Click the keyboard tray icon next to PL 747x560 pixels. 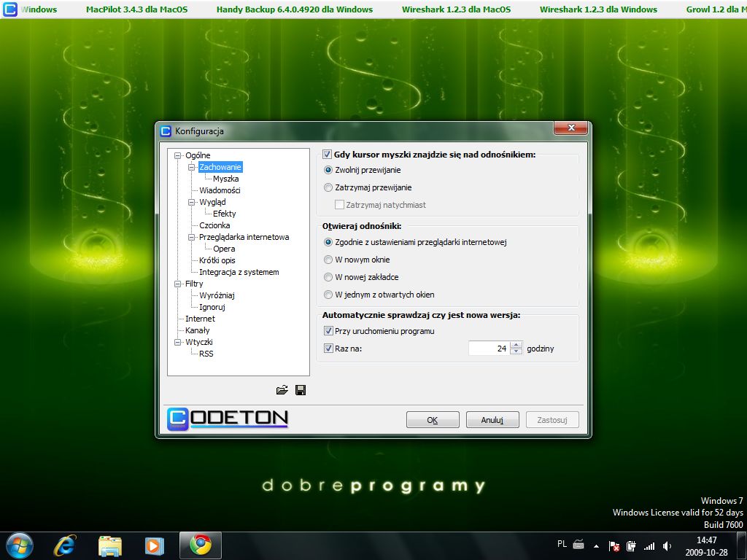coord(578,544)
